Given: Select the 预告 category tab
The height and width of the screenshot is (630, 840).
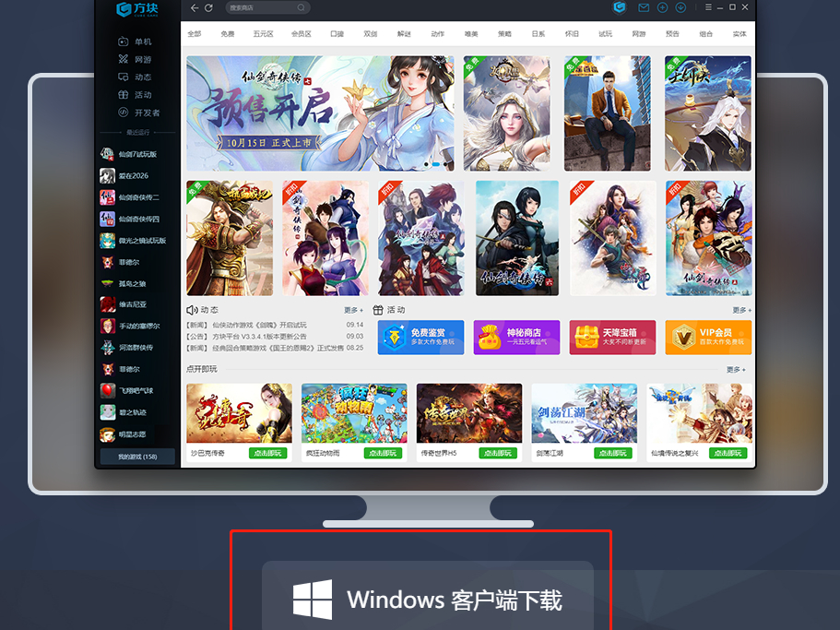Looking at the screenshot, I should pos(672,34).
